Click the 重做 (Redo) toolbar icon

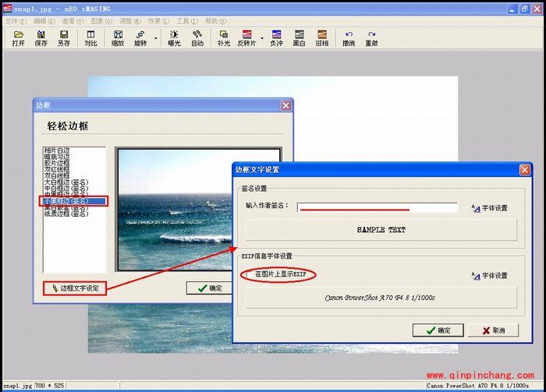click(371, 38)
